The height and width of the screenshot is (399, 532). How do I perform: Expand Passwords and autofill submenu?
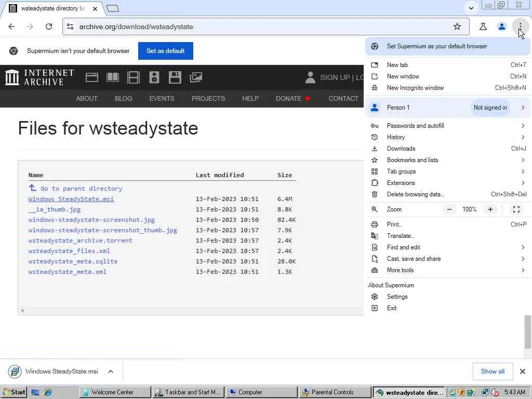tap(448, 126)
